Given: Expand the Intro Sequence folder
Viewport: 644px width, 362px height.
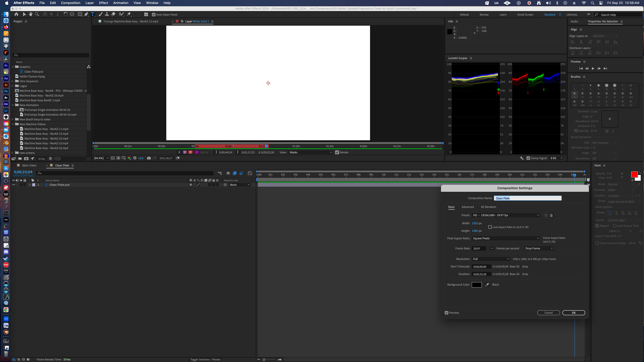Looking at the screenshot, I should [12, 81].
